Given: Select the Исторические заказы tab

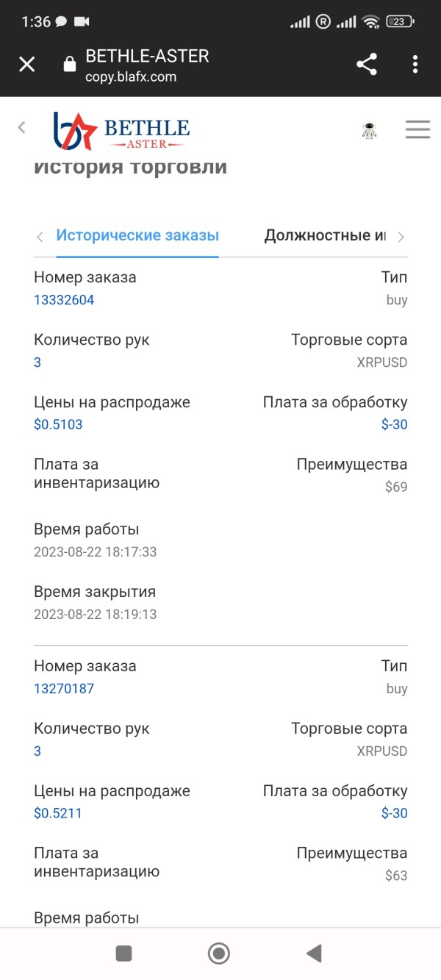Looking at the screenshot, I should pyautogui.click(x=137, y=236).
